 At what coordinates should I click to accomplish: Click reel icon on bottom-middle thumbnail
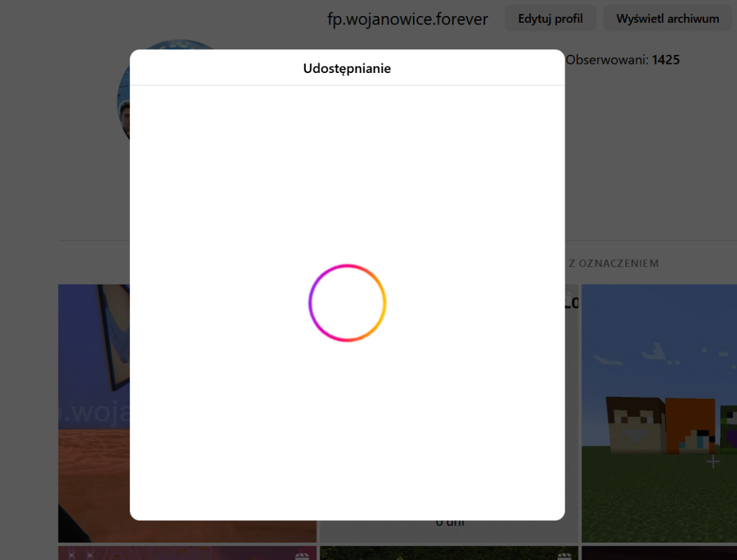(x=564, y=556)
